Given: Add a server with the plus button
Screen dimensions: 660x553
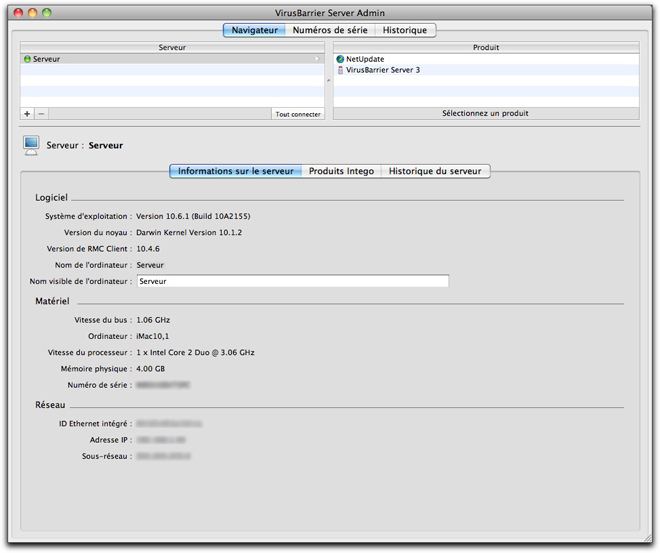Looking at the screenshot, I should click(x=27, y=114).
